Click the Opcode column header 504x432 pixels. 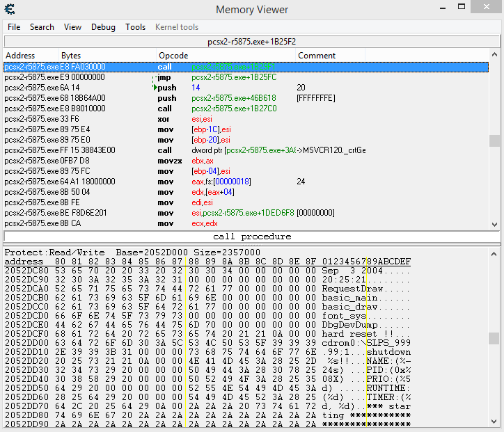pos(173,56)
